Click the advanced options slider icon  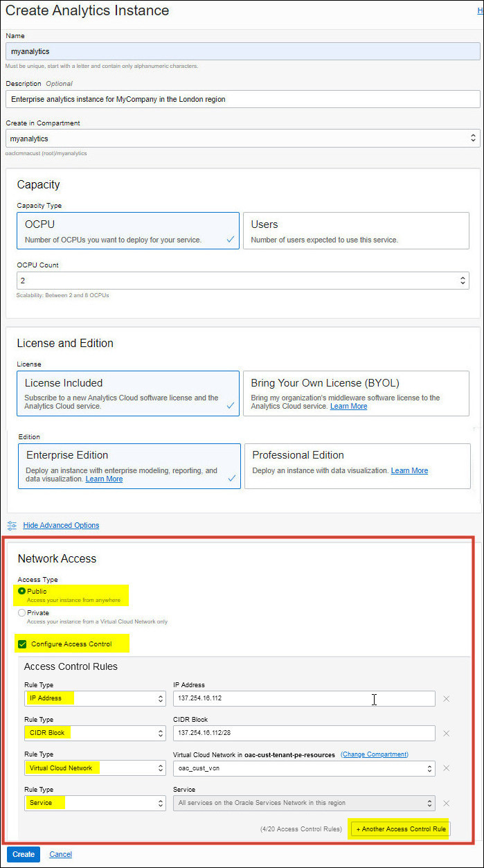tap(12, 525)
